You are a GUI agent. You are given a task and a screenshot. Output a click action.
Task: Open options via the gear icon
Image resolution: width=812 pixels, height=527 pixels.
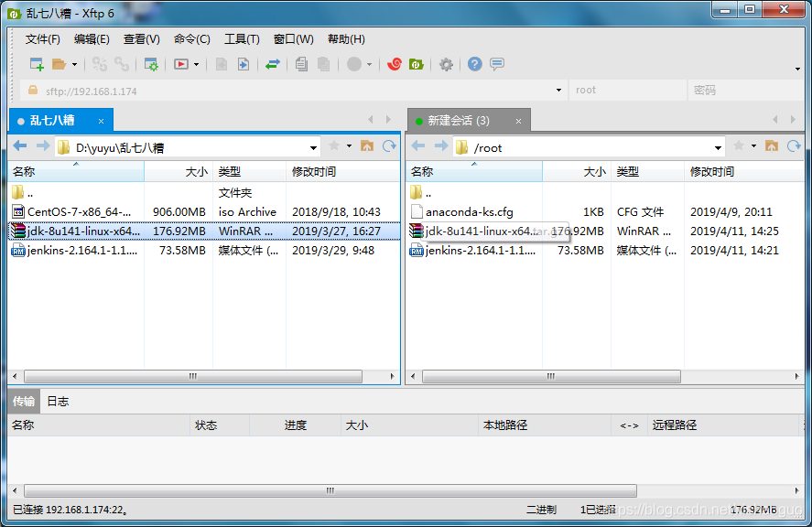tap(446, 64)
